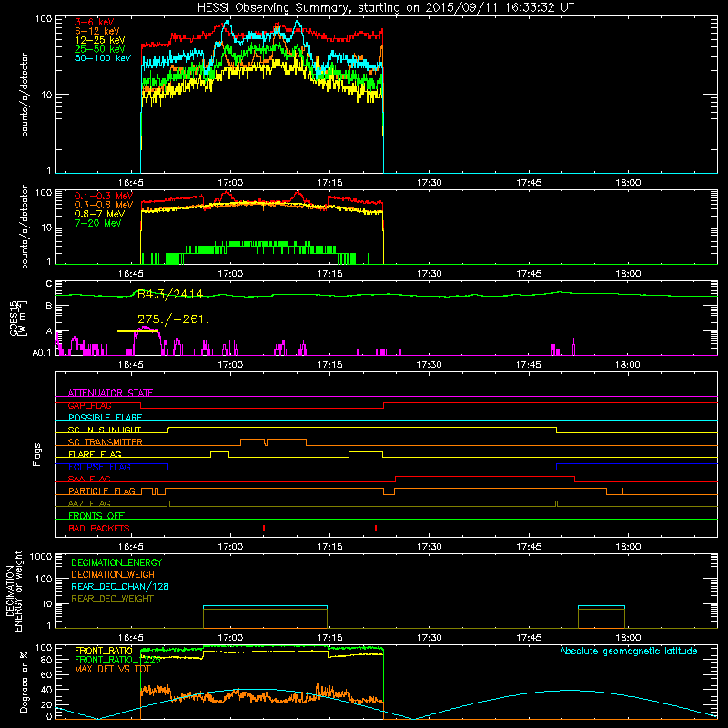Click the DECIMATION_ENERGY legend label
728x728 pixels.
[116, 562]
